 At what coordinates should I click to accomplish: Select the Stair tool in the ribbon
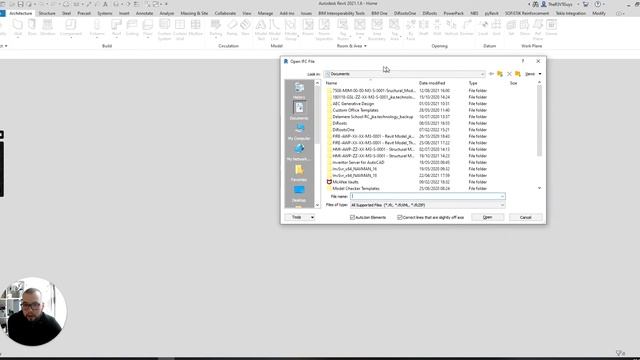point(245,28)
